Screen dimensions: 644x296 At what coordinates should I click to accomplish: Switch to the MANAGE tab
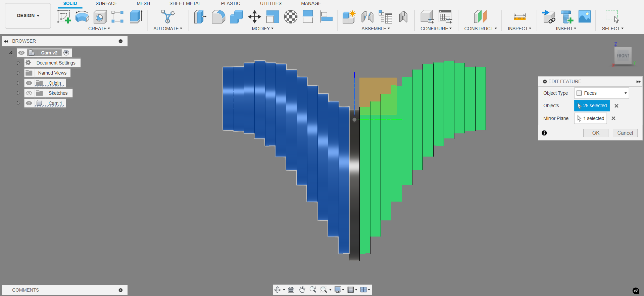(311, 3)
